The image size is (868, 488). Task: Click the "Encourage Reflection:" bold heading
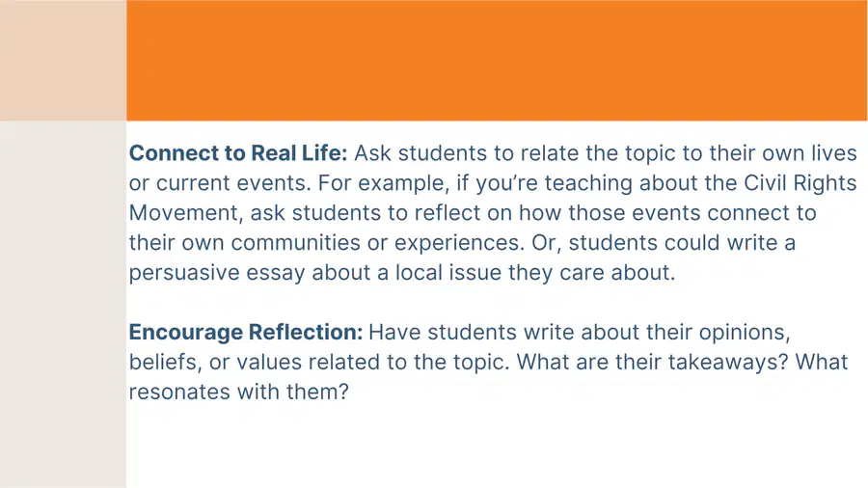[x=246, y=332]
